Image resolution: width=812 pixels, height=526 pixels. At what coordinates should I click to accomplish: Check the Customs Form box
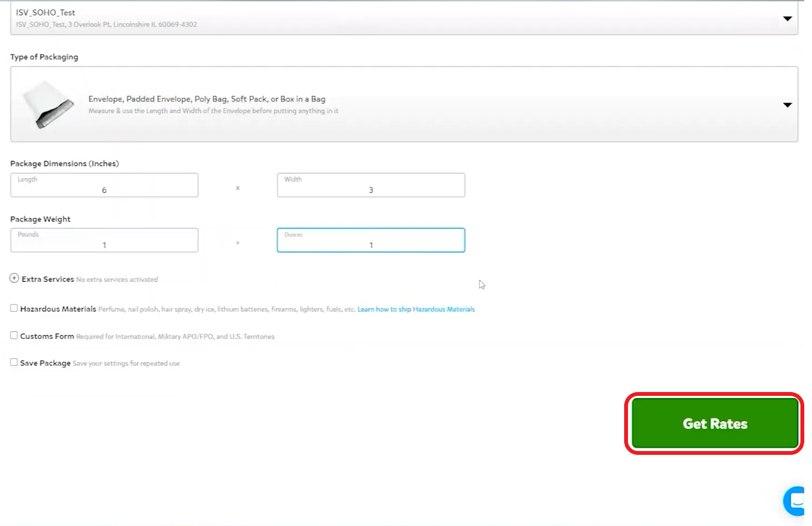point(14,335)
